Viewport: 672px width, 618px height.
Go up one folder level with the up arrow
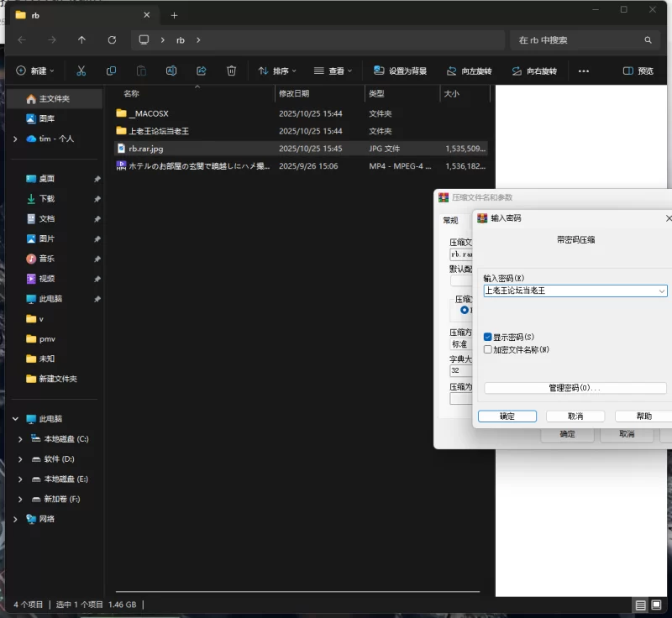coord(81,39)
